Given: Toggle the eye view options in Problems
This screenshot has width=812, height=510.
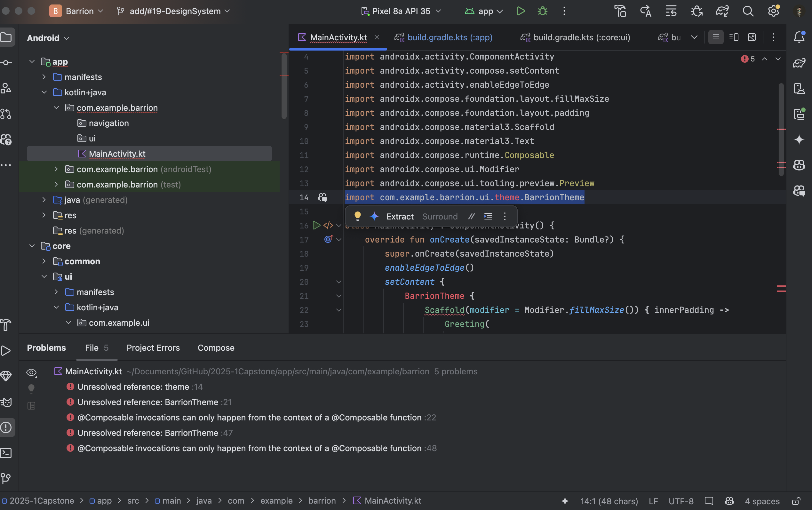Looking at the screenshot, I should click(31, 372).
